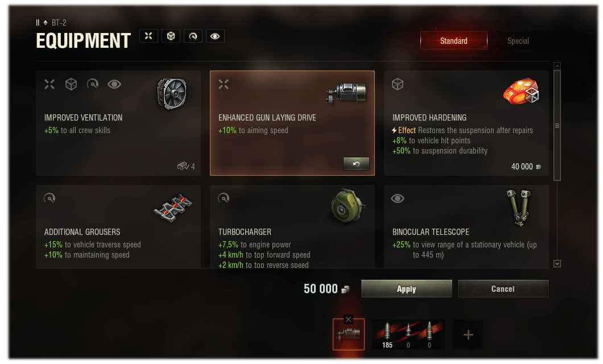
Task: Toggle the mobility filter icon
Action: (193, 36)
